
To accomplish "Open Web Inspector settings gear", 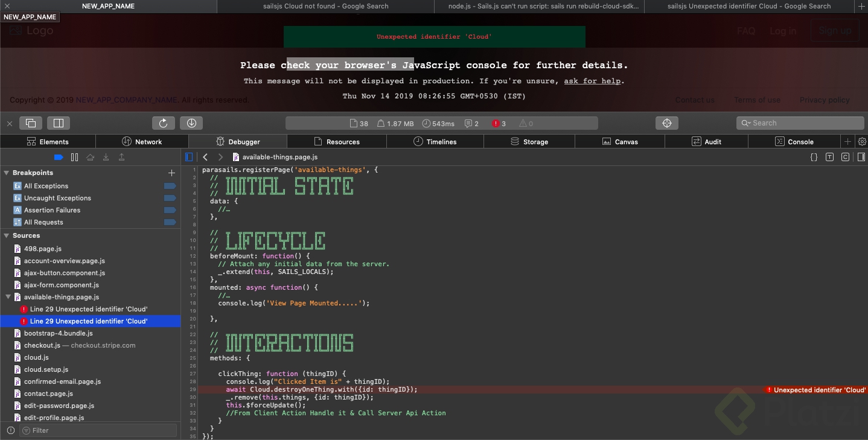I will click(862, 142).
